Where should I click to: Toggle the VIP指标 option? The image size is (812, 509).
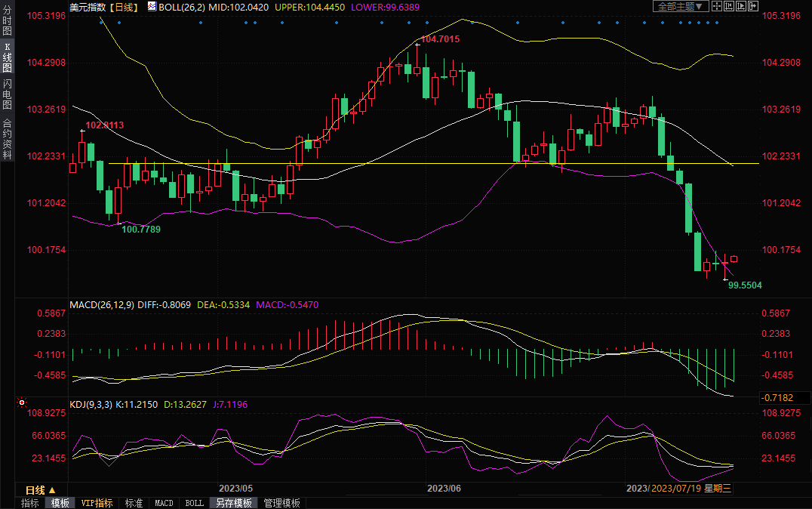(97, 503)
